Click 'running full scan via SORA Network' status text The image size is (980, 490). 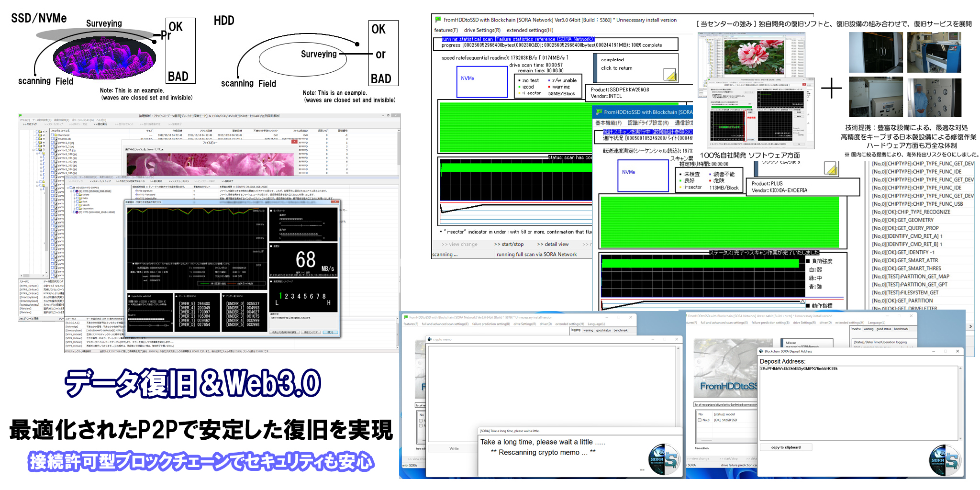pyautogui.click(x=536, y=255)
